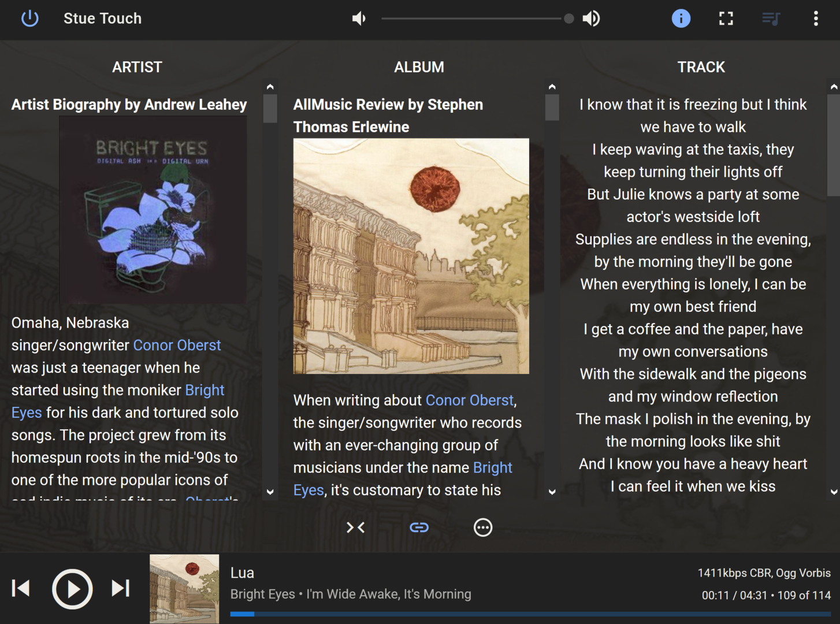Open the three-dot main menu
This screenshot has width=840, height=624.
pos(816,18)
